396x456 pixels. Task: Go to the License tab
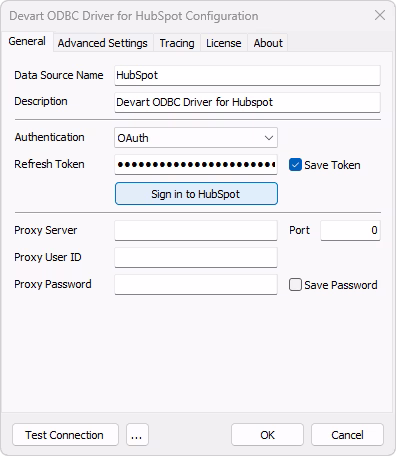click(224, 43)
